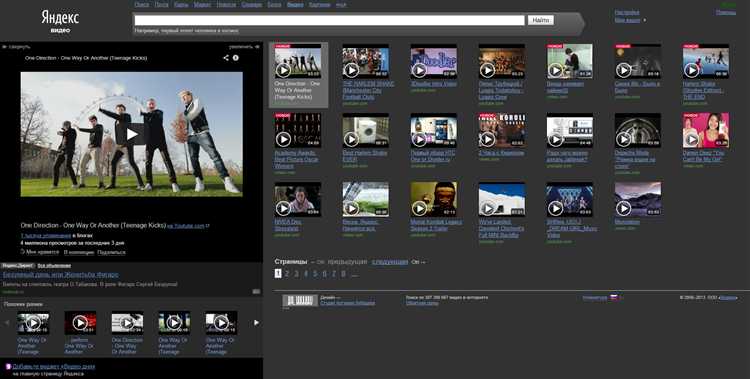Play the mountain landscape thumbnail in last row
The image size is (750, 379).
coord(638,199)
